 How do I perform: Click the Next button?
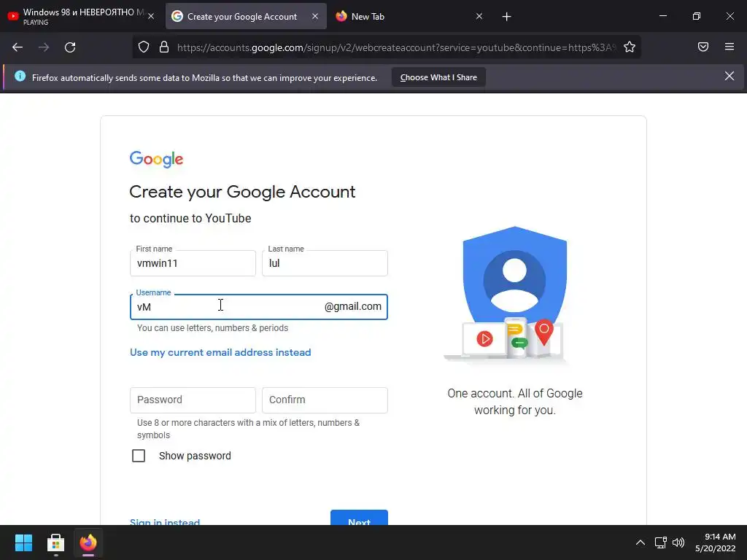coord(359,518)
